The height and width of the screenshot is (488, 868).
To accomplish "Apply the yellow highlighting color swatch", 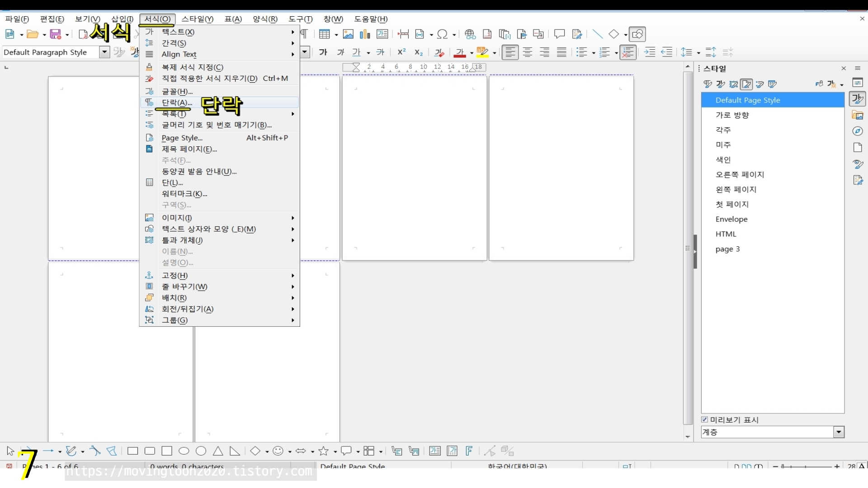I will click(482, 52).
